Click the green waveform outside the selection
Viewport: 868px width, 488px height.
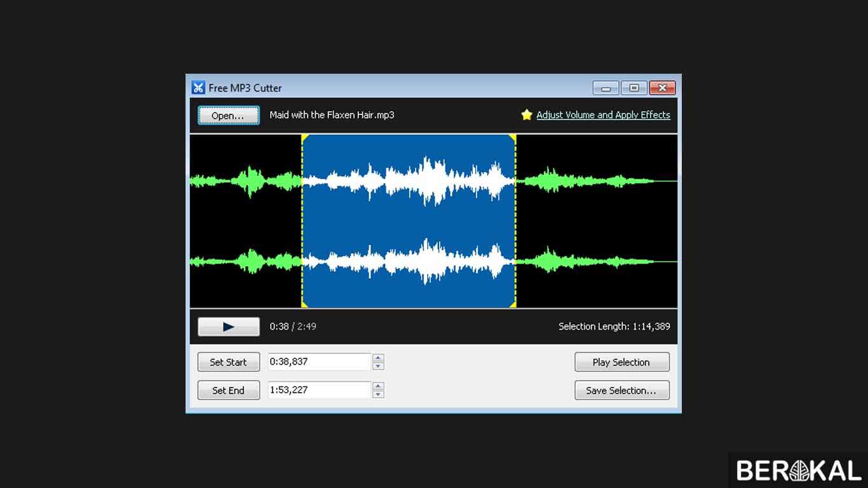coord(248,181)
